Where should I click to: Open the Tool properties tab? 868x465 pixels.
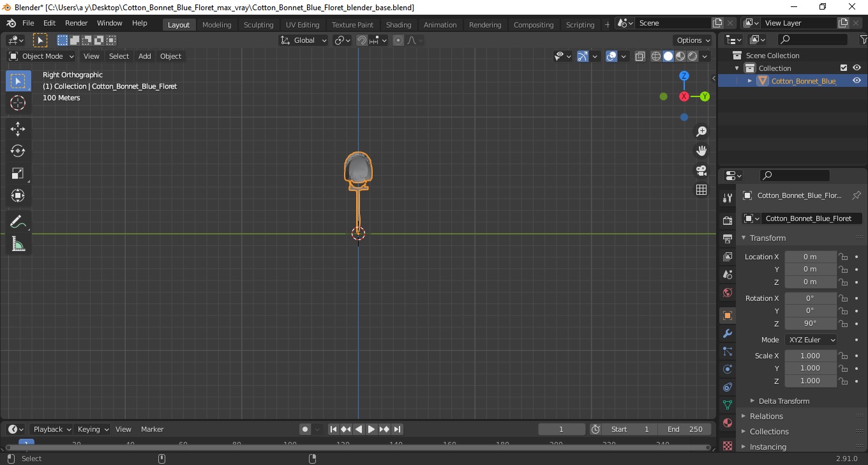coord(727,197)
